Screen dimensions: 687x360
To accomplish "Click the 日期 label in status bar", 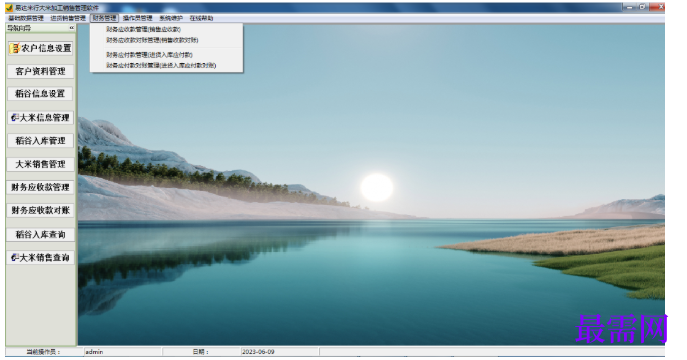I will coord(201,352).
